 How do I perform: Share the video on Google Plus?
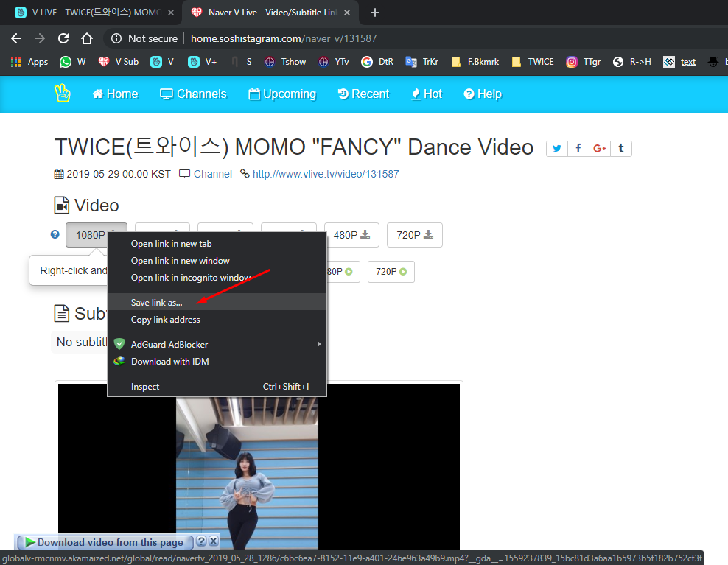tap(599, 149)
